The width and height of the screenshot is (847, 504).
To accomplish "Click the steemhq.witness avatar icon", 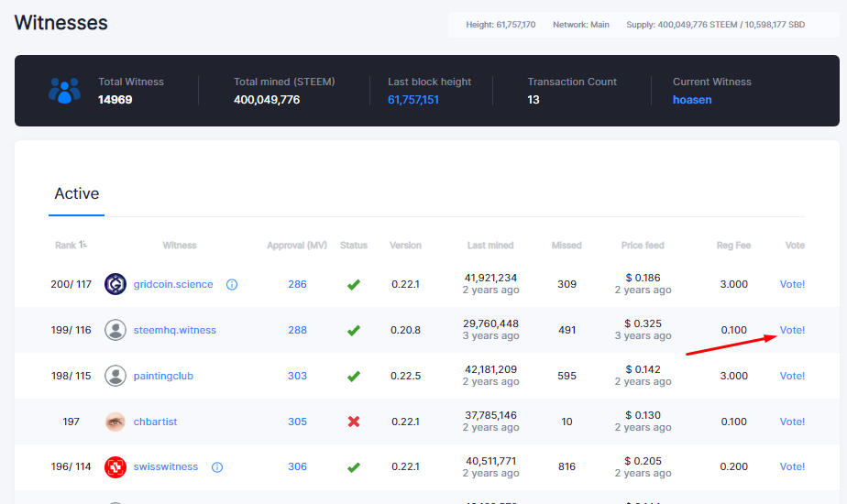I will [115, 330].
